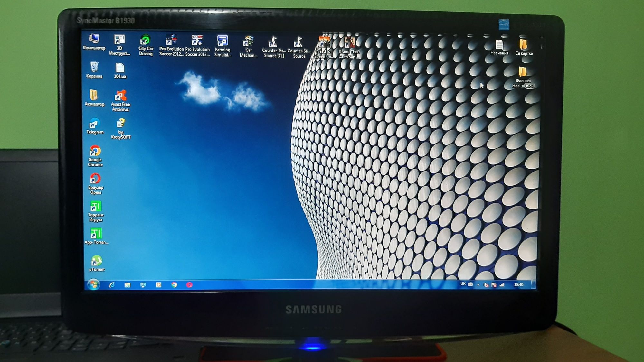Image resolution: width=644 pixels, height=362 pixels.
Task: Open Counter-Strike Source [7L] shortcut
Action: [274, 47]
